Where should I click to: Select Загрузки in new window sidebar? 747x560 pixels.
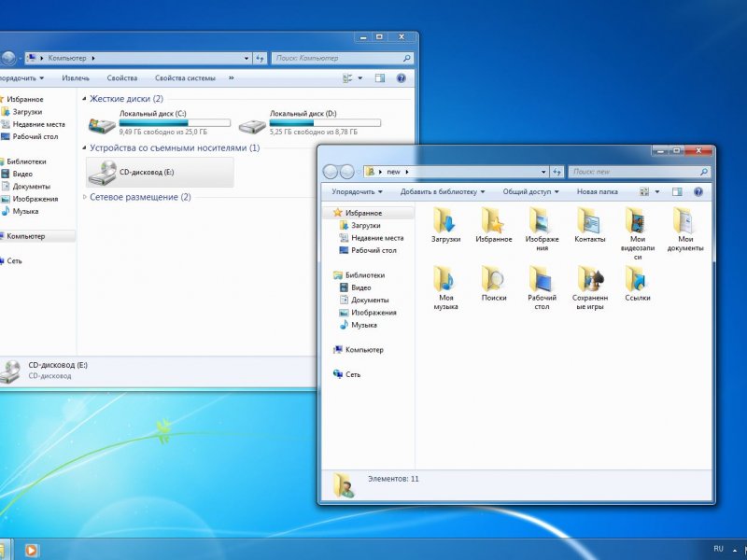[x=365, y=225]
